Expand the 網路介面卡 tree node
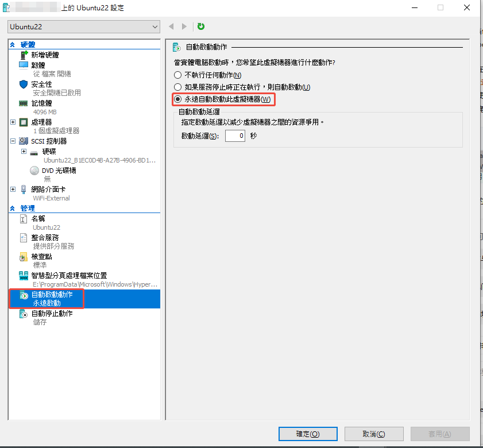The width and height of the screenshot is (483, 448). [13, 189]
